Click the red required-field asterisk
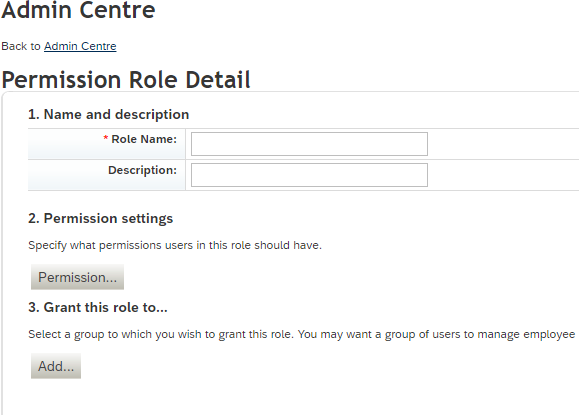Viewport: 579px width, 415px height. click(x=106, y=138)
